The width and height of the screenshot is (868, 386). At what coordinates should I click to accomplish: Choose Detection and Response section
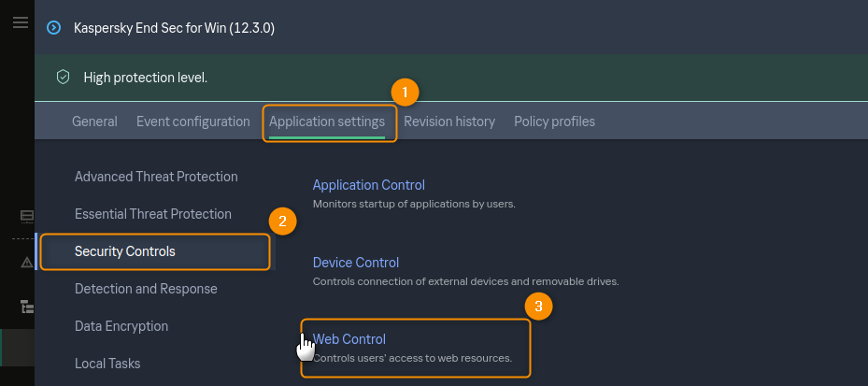point(146,289)
